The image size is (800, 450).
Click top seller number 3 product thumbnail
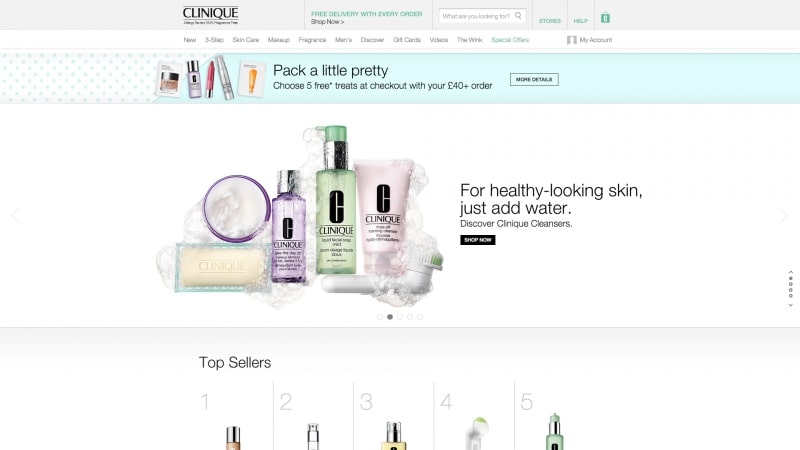[x=393, y=435]
